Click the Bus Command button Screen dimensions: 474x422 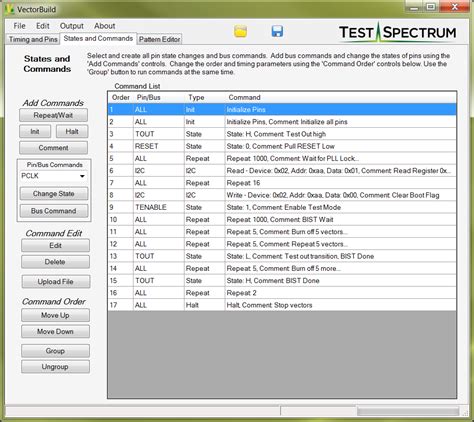tap(54, 211)
